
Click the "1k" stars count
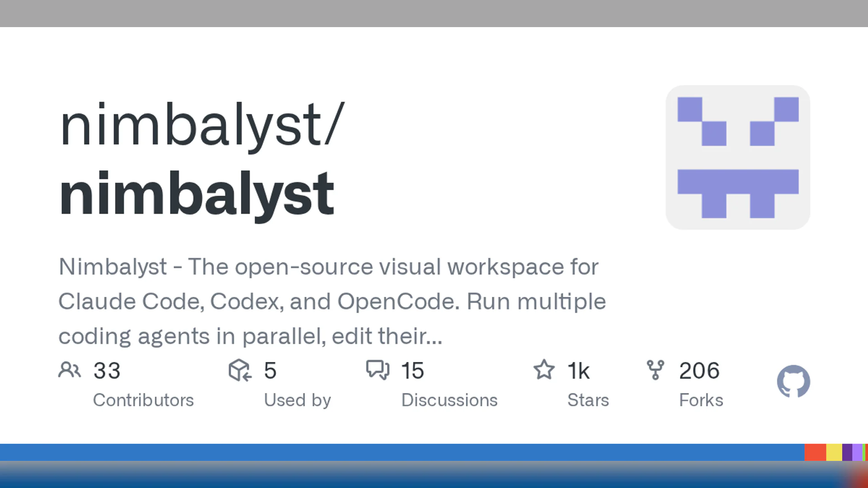pyautogui.click(x=579, y=371)
